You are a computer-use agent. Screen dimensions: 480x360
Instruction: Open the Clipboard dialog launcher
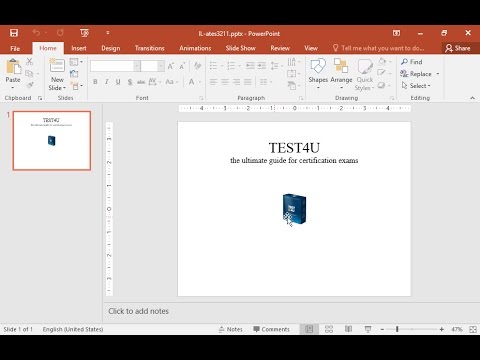(x=40, y=98)
